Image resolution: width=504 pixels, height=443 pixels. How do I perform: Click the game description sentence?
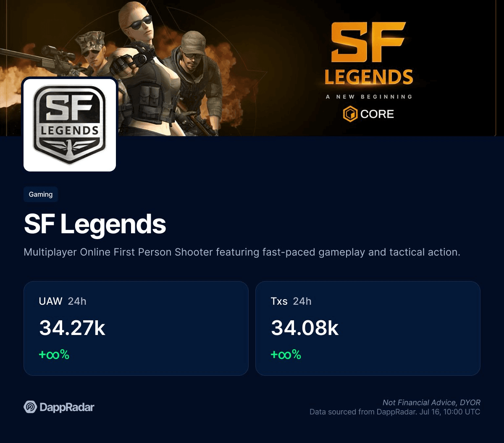click(242, 252)
